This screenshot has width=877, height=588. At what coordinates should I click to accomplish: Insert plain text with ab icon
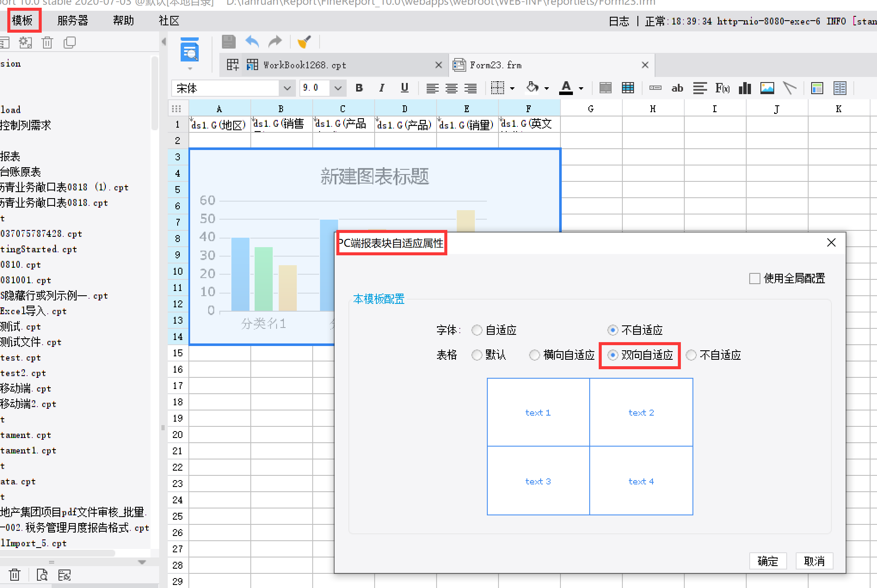pyautogui.click(x=677, y=88)
